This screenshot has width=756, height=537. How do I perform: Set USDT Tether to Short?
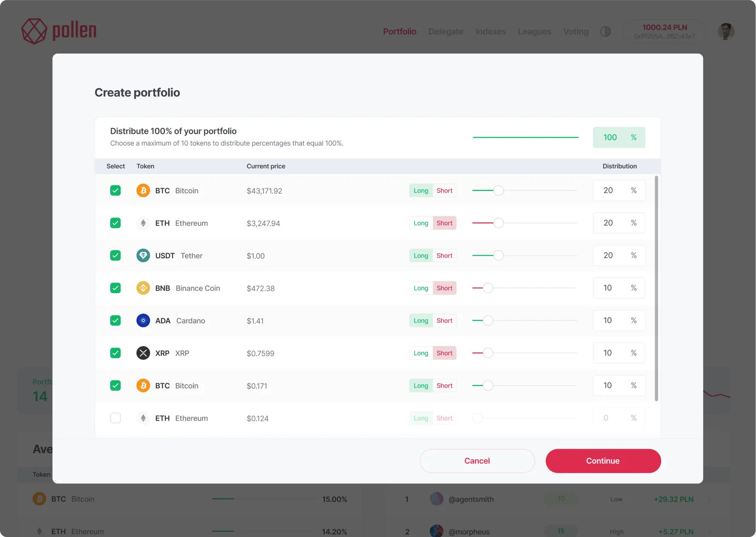point(444,255)
